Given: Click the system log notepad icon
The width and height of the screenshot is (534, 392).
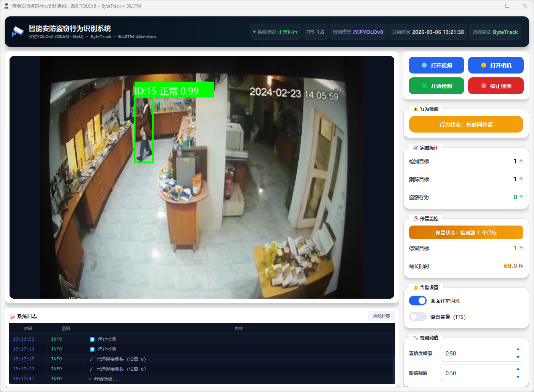Looking at the screenshot, I should [x=13, y=317].
